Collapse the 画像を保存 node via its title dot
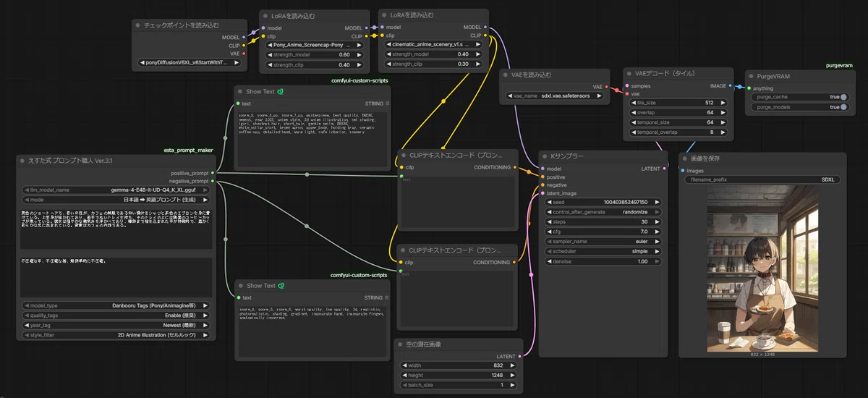 (685, 158)
